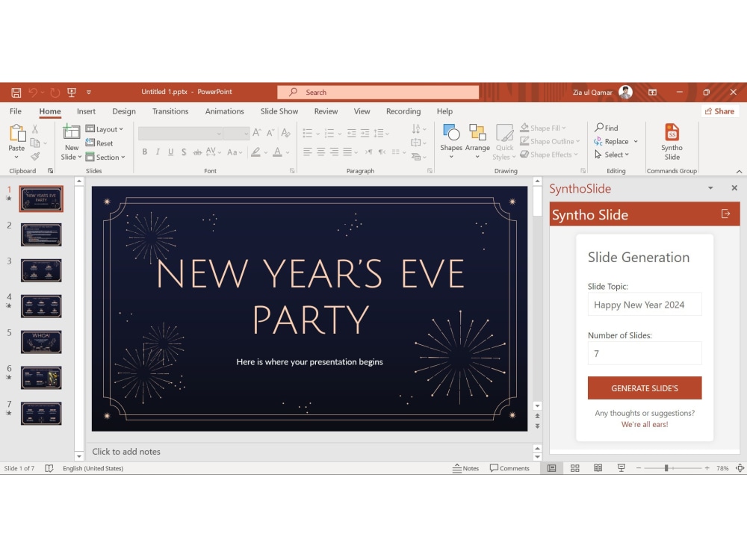Click the Redo icon in title bar
This screenshot has width=747, height=560.
click(x=55, y=93)
